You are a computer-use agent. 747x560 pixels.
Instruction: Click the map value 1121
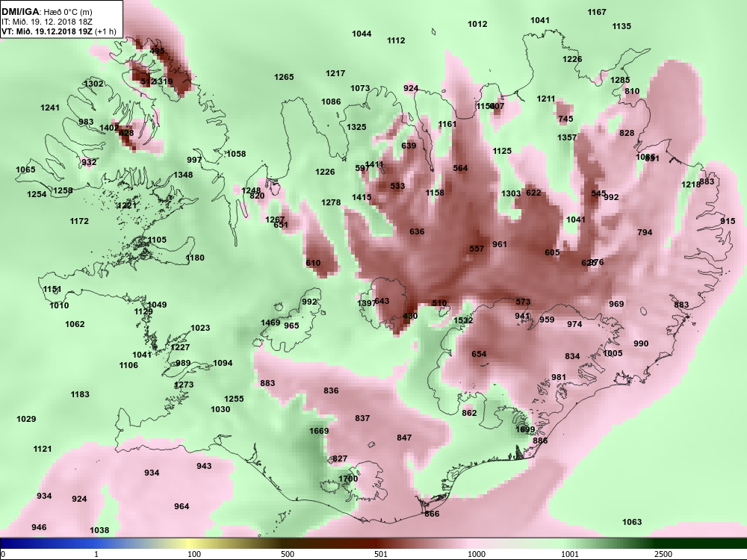[x=43, y=449]
